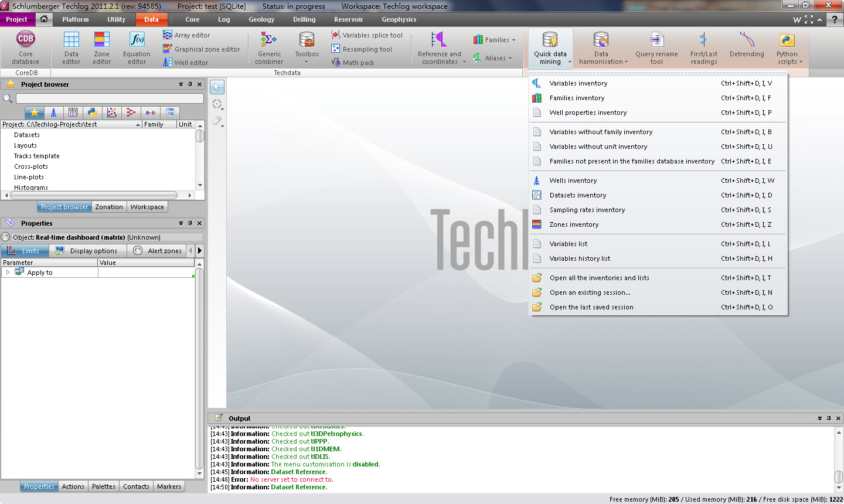Open the Python scripts dropdown
Screen dimensions: 844x504
[x=788, y=48]
